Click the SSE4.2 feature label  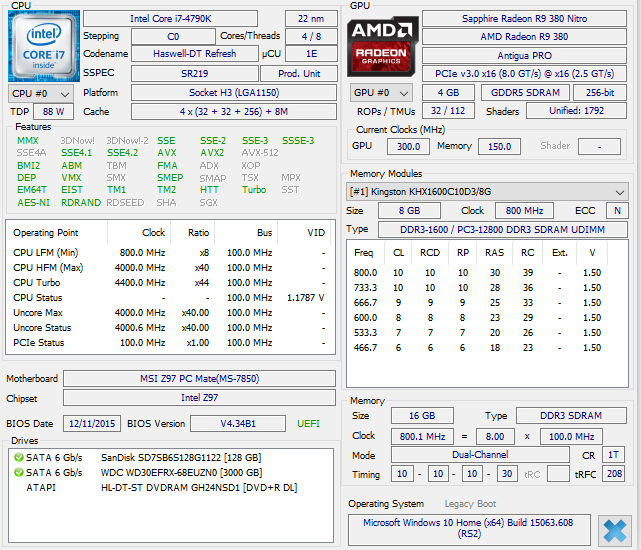point(122,153)
